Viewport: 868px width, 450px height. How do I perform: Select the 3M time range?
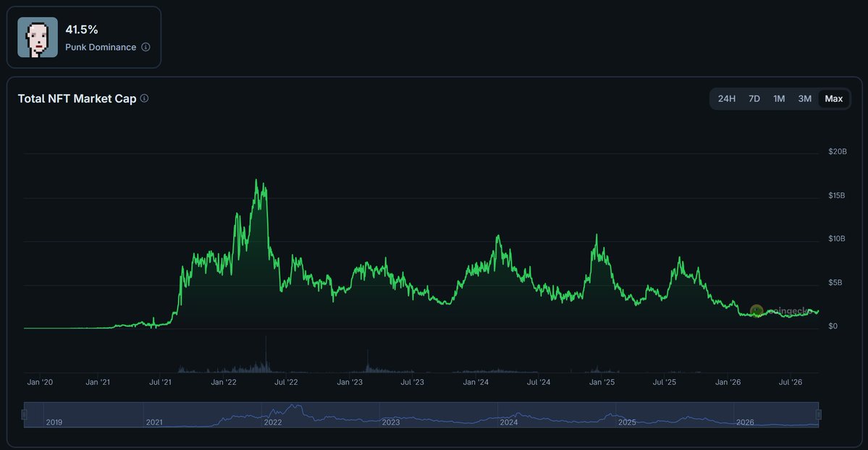(804, 98)
